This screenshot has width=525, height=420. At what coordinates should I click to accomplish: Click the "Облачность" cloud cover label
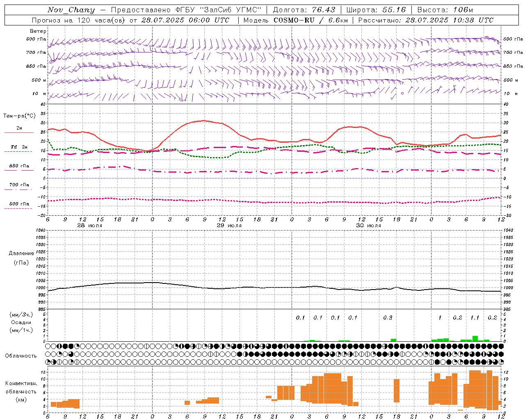click(x=21, y=356)
